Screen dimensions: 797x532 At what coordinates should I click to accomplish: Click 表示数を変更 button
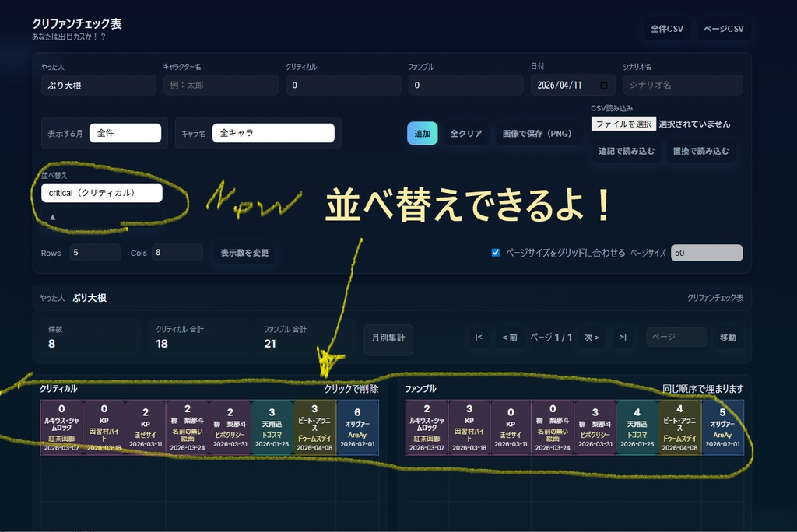coord(244,253)
